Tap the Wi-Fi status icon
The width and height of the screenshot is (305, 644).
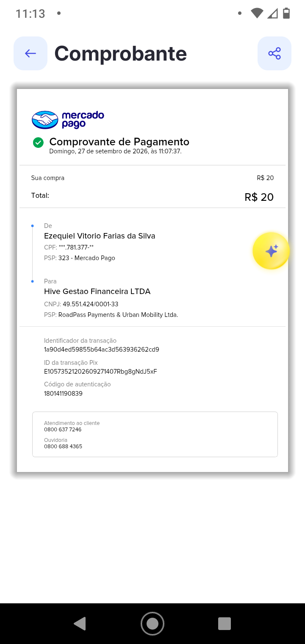coord(257,13)
